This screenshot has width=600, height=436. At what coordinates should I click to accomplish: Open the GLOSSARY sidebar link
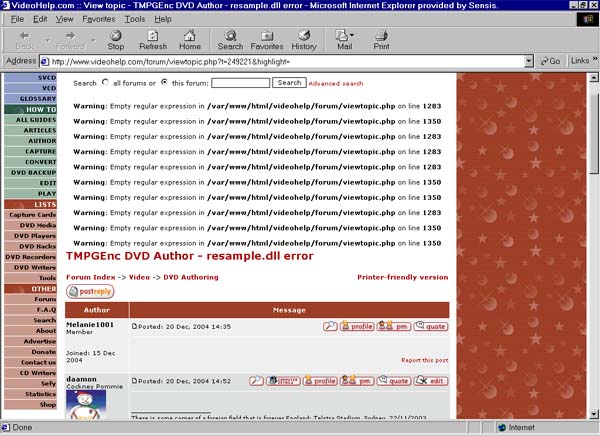tap(31, 99)
